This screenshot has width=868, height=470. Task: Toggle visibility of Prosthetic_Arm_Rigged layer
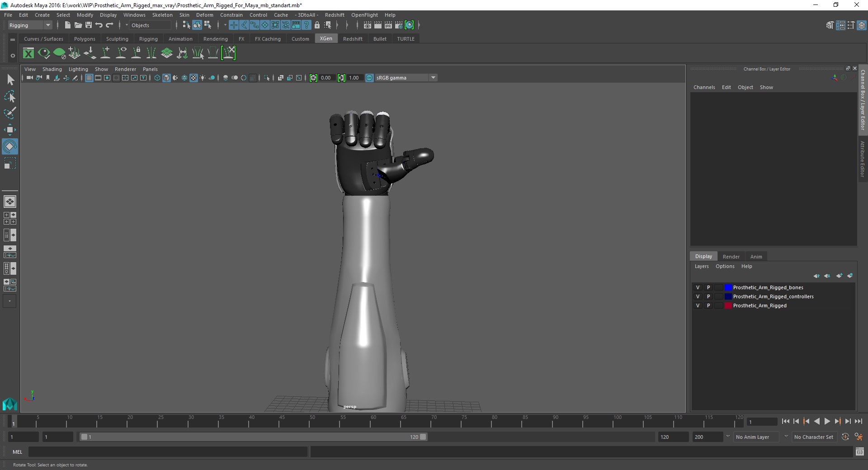click(698, 306)
